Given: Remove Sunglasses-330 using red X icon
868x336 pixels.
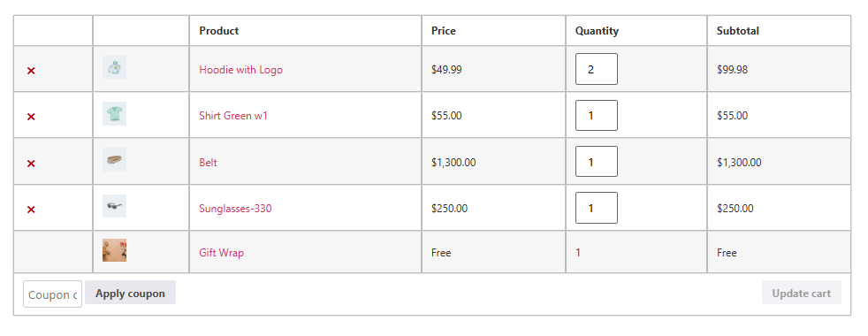Looking at the screenshot, I should tap(31, 210).
